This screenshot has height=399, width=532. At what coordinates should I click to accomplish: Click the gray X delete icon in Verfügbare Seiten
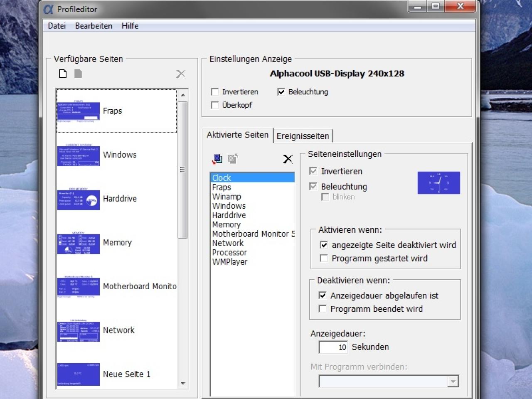(x=181, y=74)
